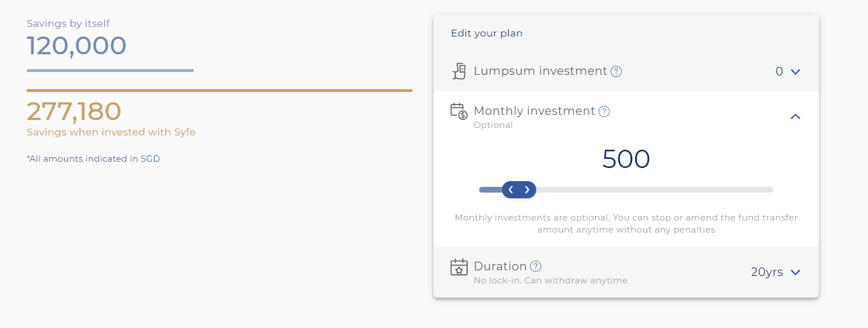Open the Monthly investment help icon

(604, 111)
